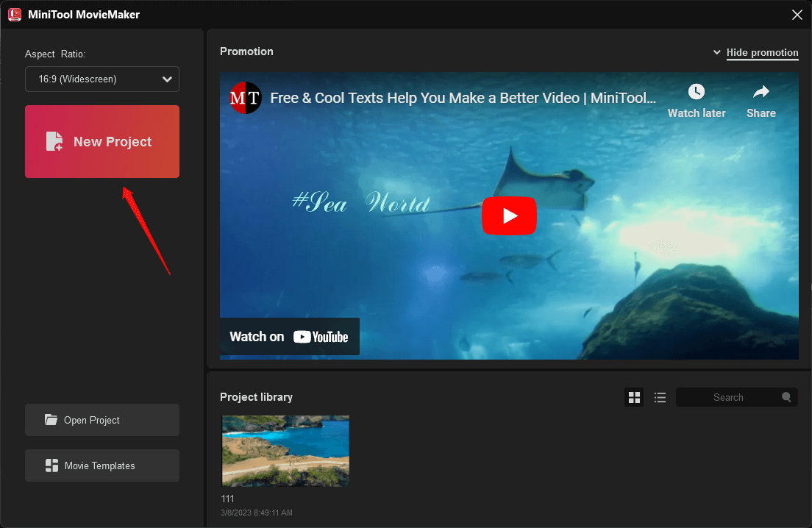Image resolution: width=812 pixels, height=528 pixels.
Task: Collapse promotion using the chevron arrow
Action: coord(716,52)
